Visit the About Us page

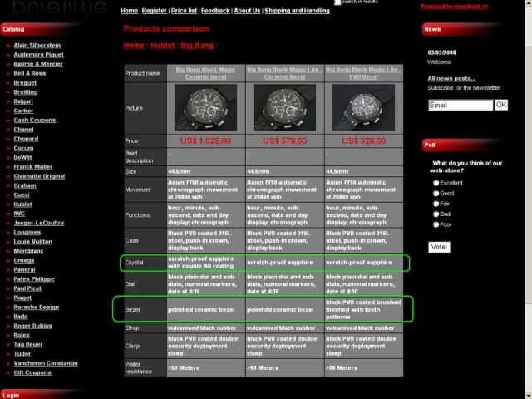[x=248, y=11]
